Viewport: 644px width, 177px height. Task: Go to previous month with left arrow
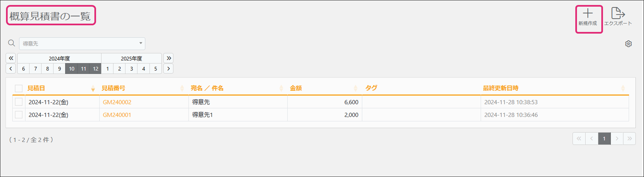click(11, 69)
